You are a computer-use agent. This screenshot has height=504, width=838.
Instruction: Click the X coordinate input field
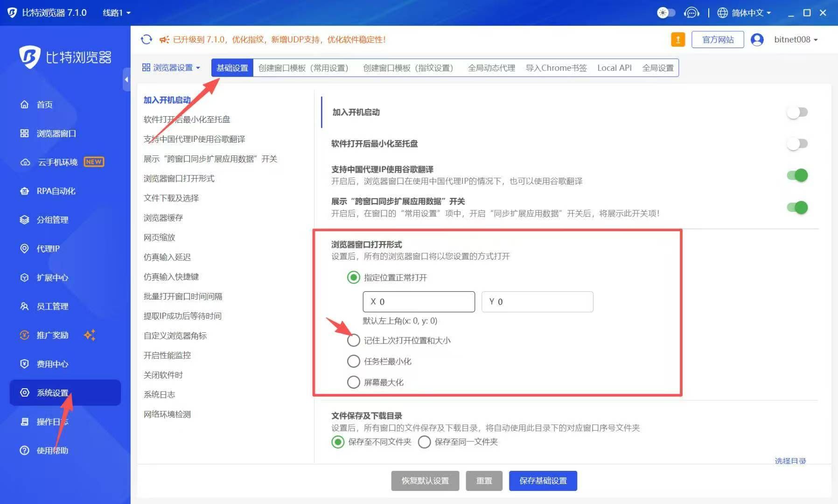(418, 301)
